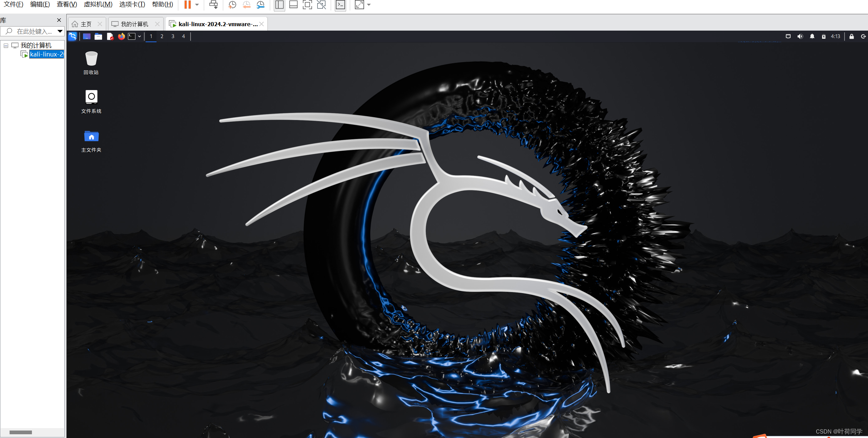Image resolution: width=868 pixels, height=438 pixels.
Task: Close the 我的计算机 tab
Action: tap(157, 24)
